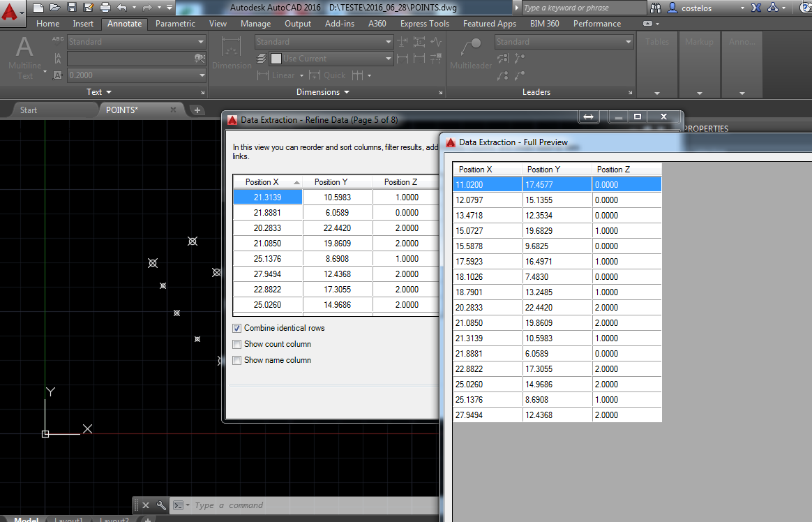812x522 pixels.
Task: Open the Use Current layer dropdown
Action: point(389,59)
